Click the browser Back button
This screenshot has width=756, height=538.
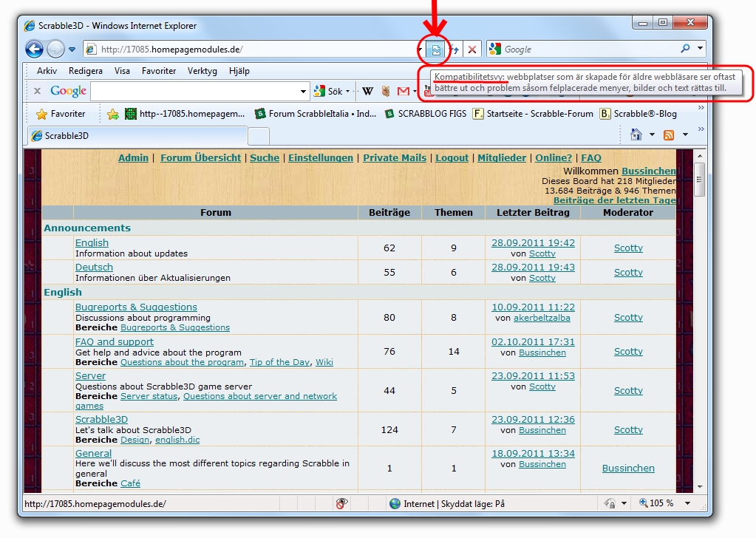point(34,50)
